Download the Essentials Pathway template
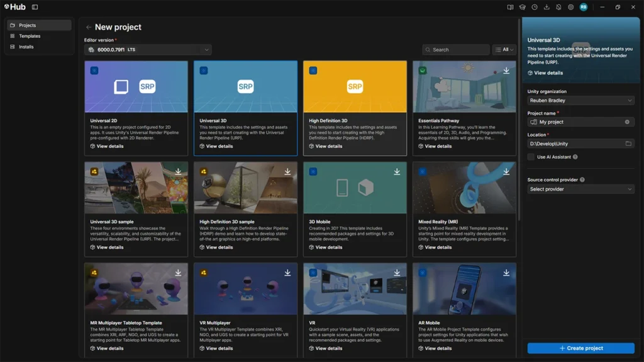The height and width of the screenshot is (362, 644). [506, 71]
